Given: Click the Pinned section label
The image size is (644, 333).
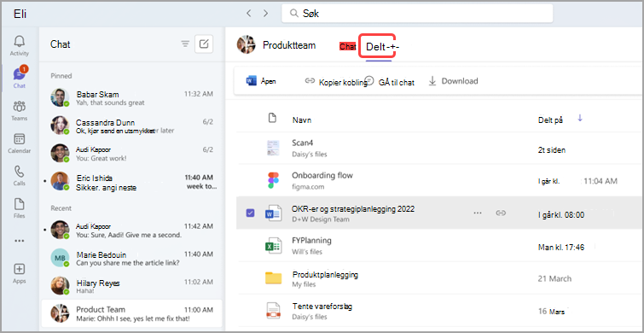Looking at the screenshot, I should tap(61, 76).
